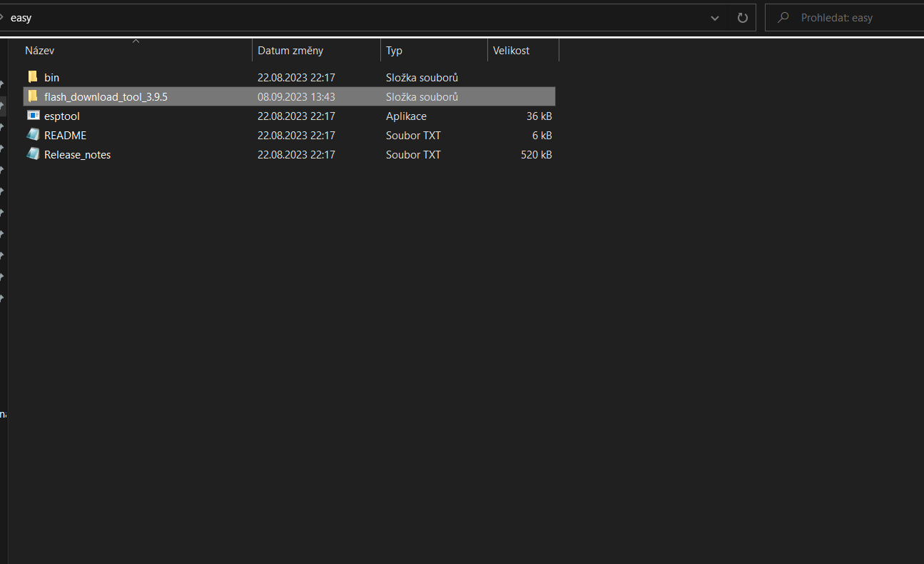Viewport: 924px width, 564px height.
Task: Sort files by Typ column
Action: click(435, 51)
